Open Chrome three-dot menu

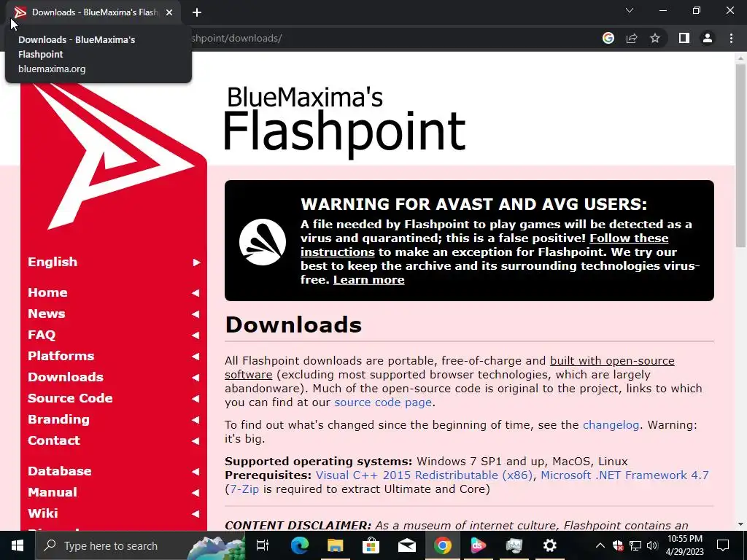(731, 38)
